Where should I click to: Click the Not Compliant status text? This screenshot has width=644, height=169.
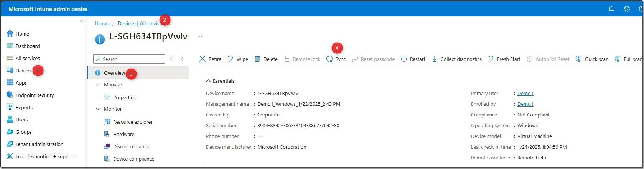pos(534,115)
